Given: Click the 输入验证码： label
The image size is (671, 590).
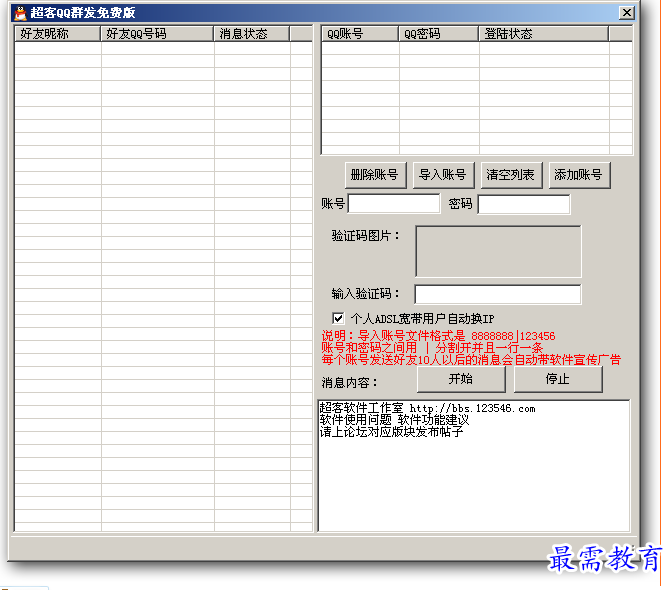Looking at the screenshot, I should point(365,294).
